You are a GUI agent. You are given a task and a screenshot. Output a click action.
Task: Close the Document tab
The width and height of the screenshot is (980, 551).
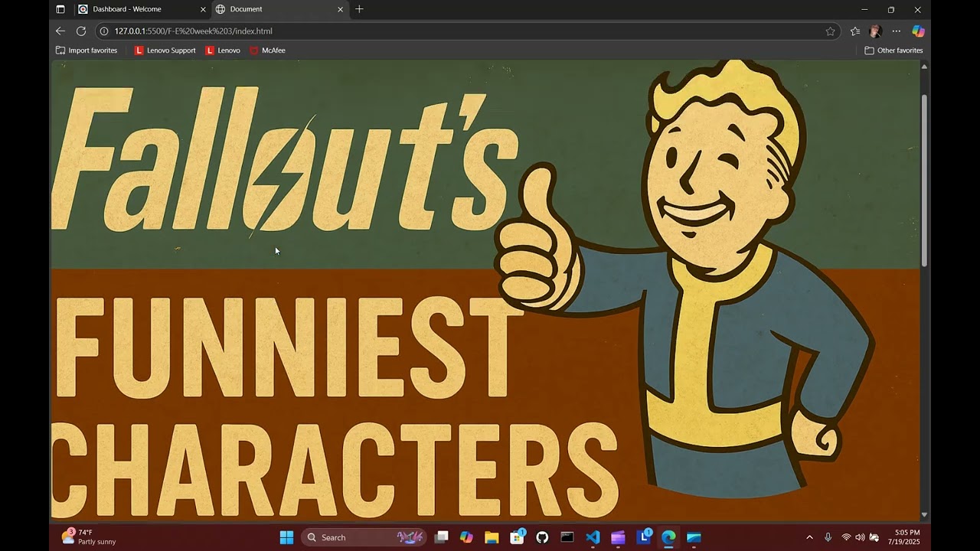point(341,9)
